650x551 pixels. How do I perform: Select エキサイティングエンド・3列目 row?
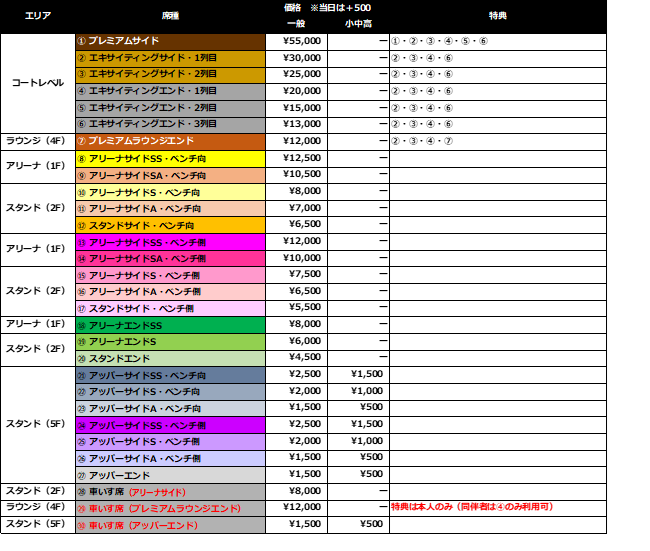170,125
